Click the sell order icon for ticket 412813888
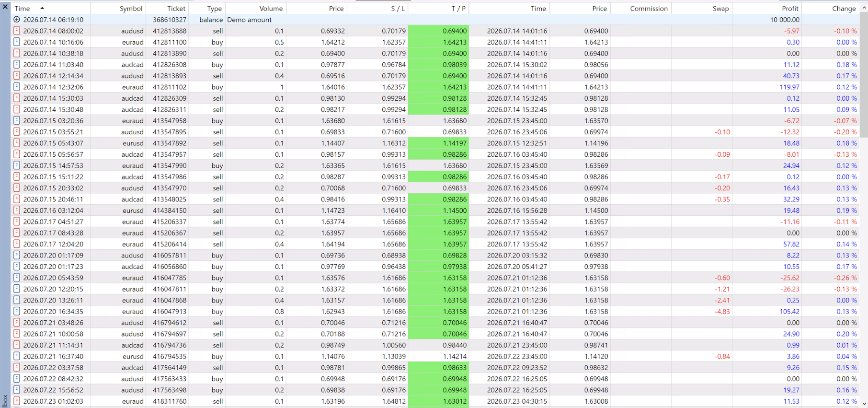Image resolution: width=868 pixels, height=408 pixels. 17,31
